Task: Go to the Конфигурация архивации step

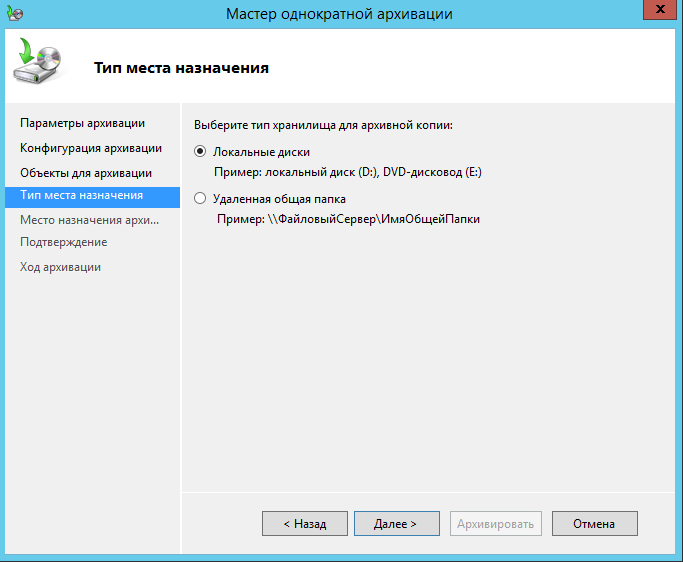Action: point(91,148)
